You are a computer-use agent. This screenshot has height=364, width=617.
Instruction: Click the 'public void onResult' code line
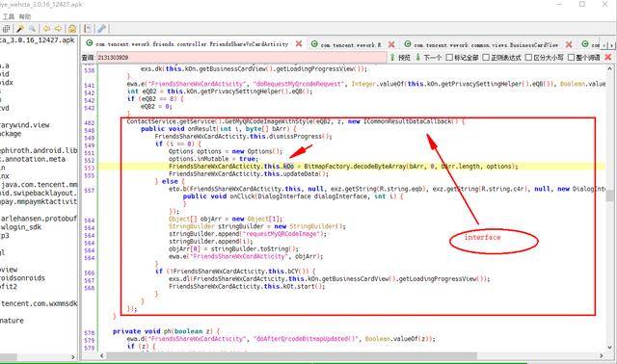[219, 129]
